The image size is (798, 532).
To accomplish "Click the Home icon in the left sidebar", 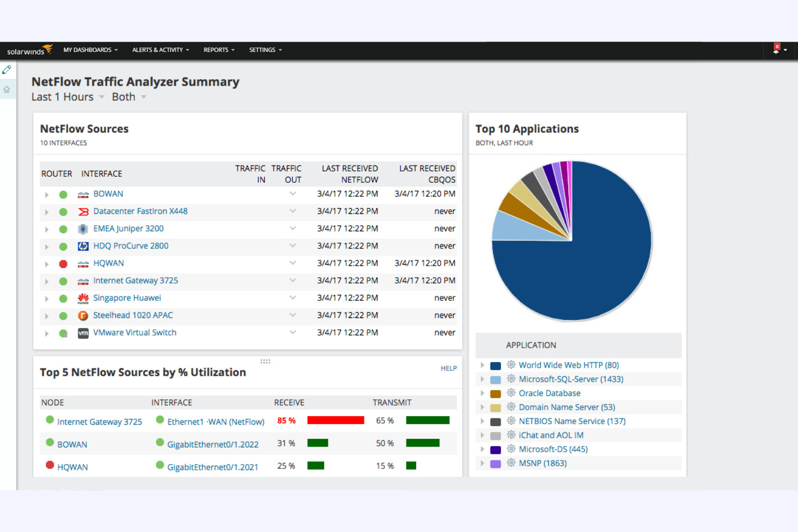I will tap(7, 89).
